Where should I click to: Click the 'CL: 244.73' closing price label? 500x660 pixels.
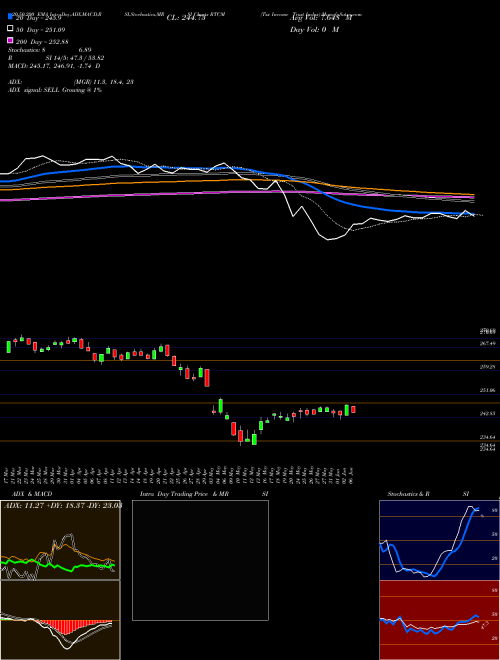tap(186, 18)
